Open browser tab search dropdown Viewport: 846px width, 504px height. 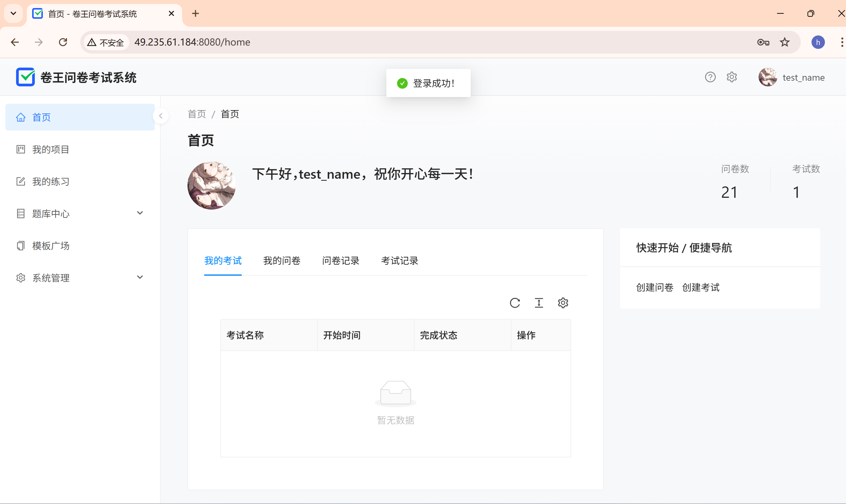click(13, 14)
